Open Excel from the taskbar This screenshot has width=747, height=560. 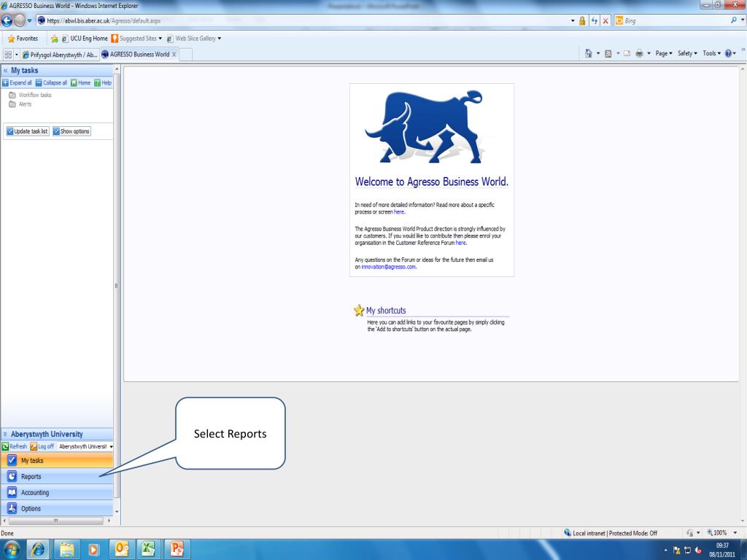(149, 550)
